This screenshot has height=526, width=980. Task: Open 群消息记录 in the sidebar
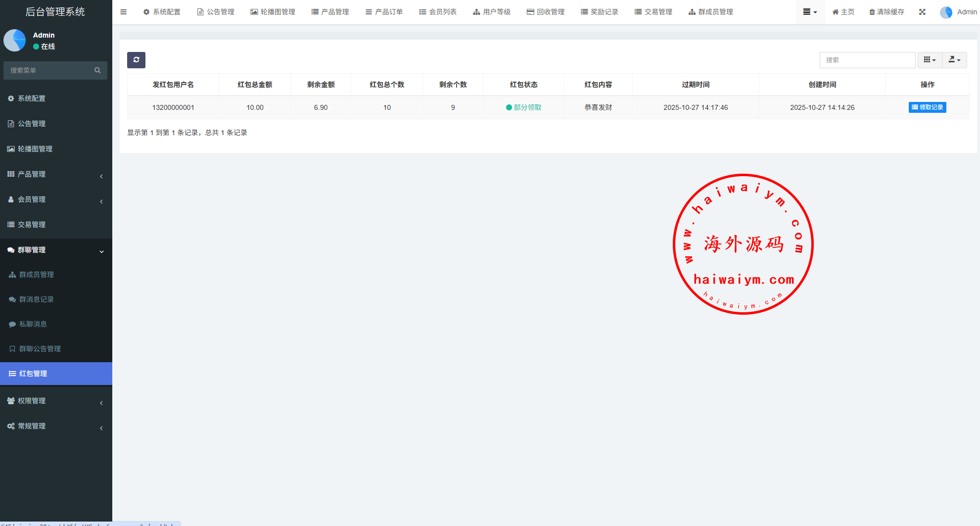click(36, 299)
